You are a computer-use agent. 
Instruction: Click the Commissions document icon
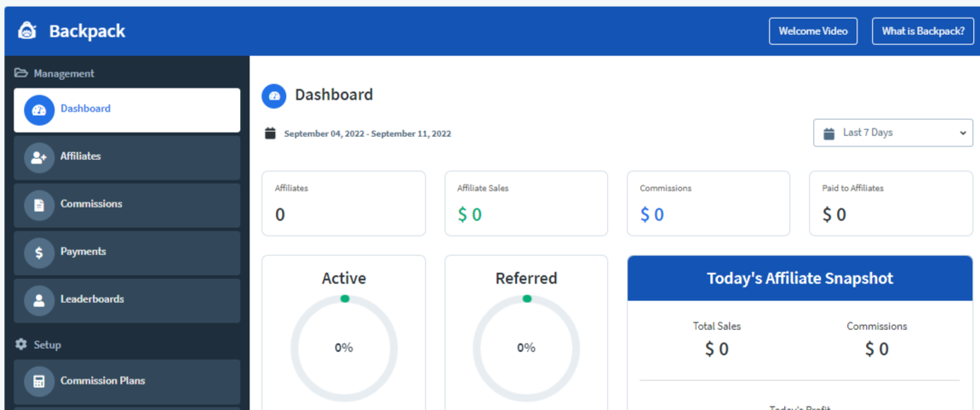pyautogui.click(x=39, y=205)
